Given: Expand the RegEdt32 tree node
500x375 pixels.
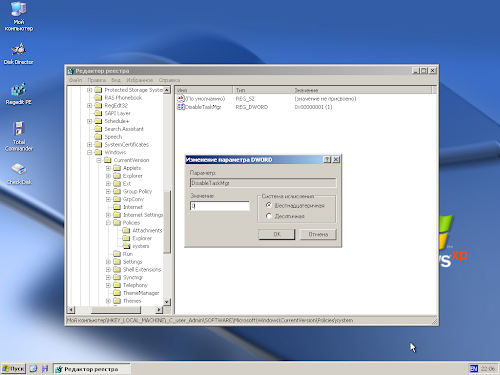Looking at the screenshot, I should [x=89, y=105].
